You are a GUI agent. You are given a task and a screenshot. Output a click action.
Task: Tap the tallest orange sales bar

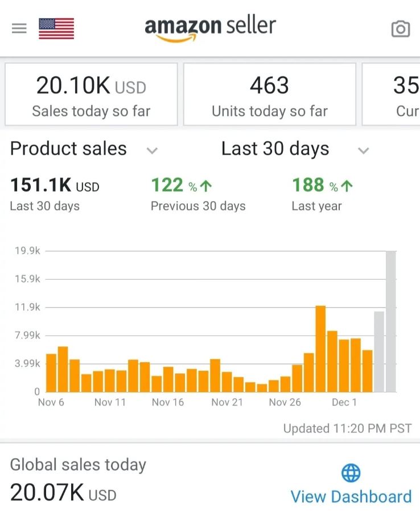(x=320, y=349)
